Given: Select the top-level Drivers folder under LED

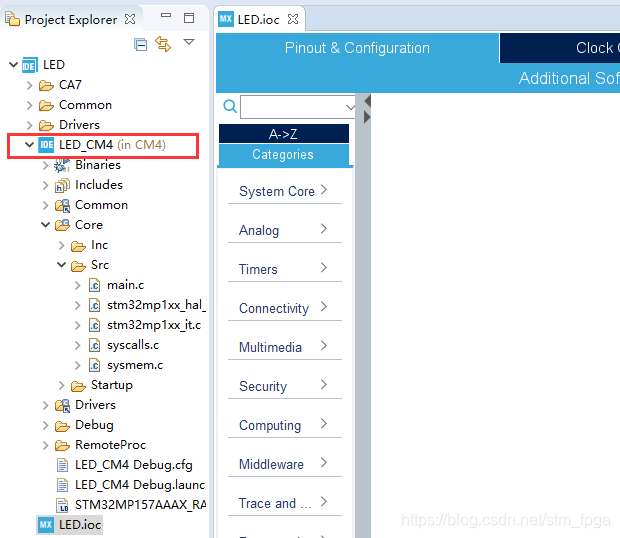Looking at the screenshot, I should pyautogui.click(x=79, y=125).
